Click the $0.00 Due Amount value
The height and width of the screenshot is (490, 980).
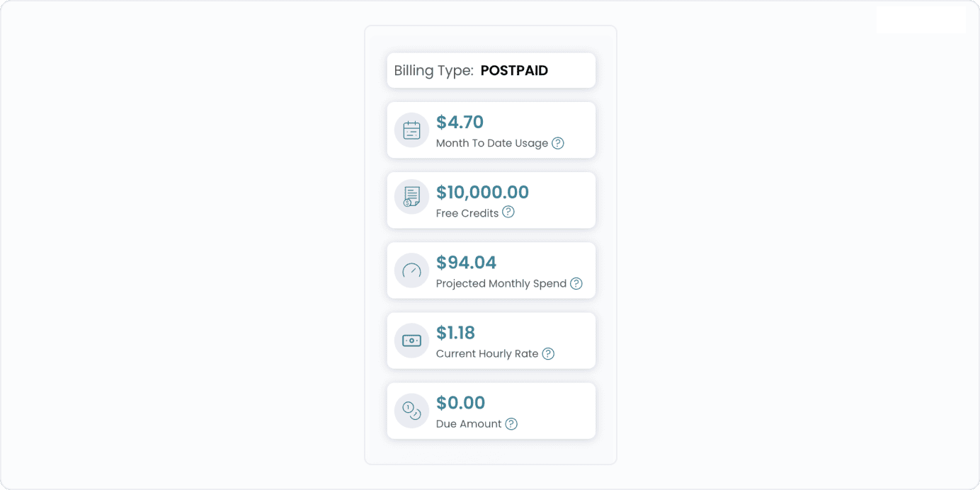point(461,402)
